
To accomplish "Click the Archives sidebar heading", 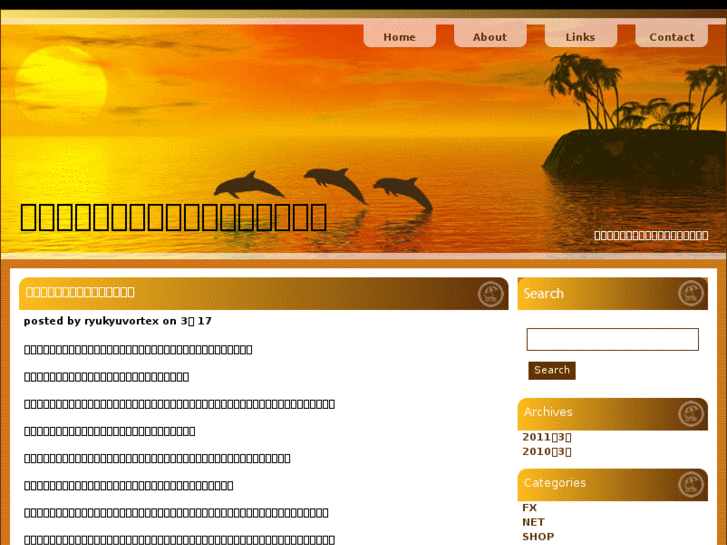I will [548, 412].
